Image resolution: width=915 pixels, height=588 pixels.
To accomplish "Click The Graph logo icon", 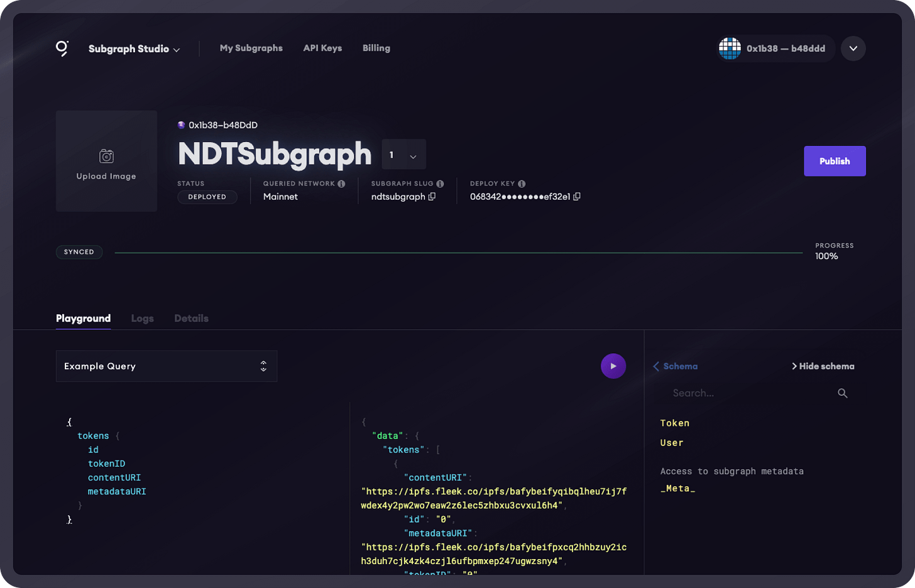I will [62, 48].
